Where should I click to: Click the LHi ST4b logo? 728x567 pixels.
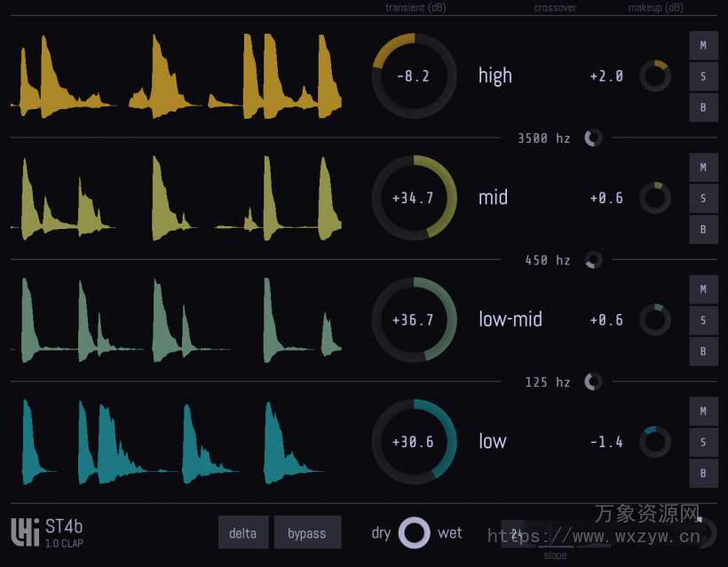coord(44,531)
